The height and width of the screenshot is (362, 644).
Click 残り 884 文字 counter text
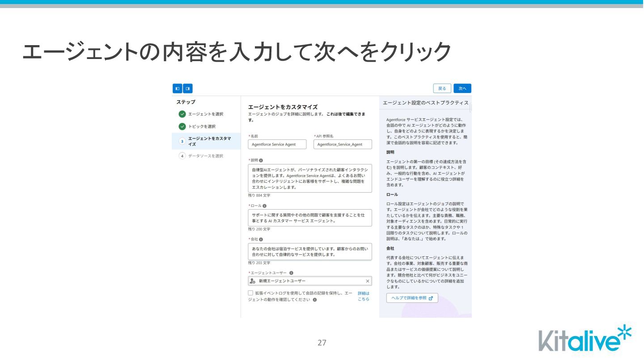[259, 196]
